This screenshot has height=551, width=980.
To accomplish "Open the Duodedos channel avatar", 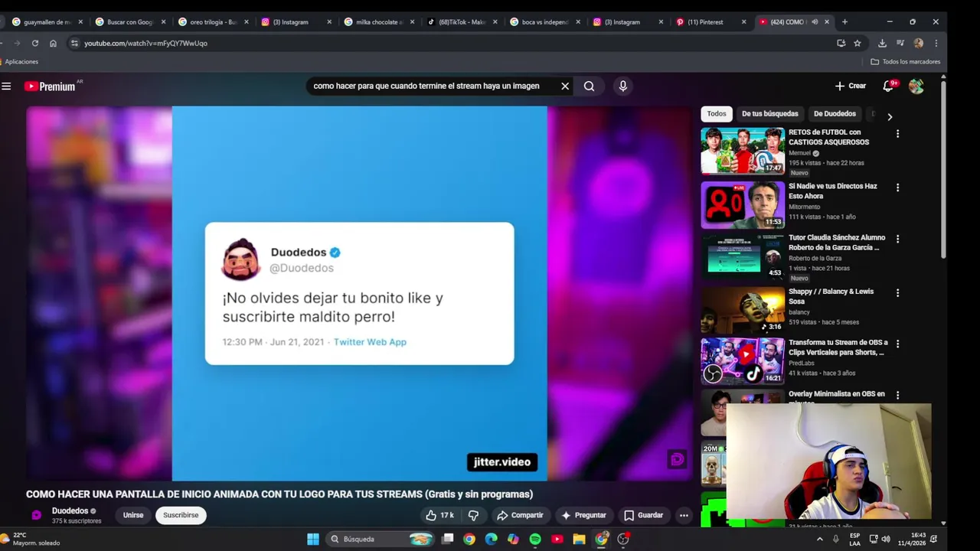I will [36, 515].
